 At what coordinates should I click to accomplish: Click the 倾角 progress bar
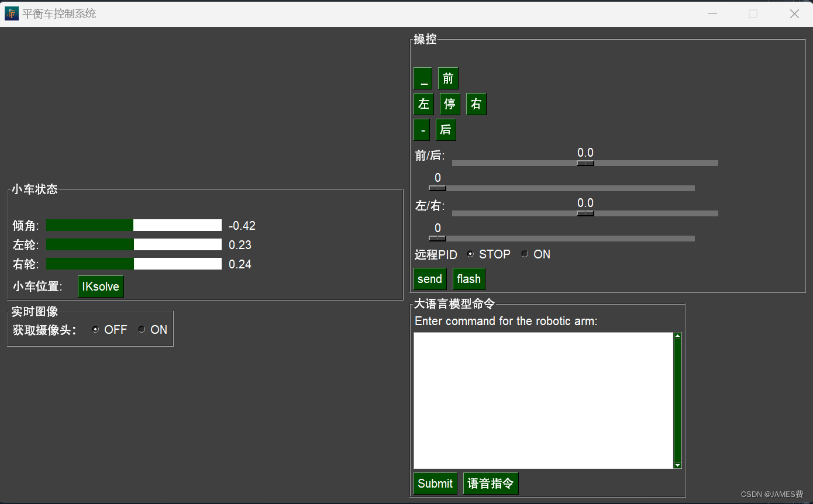click(134, 225)
